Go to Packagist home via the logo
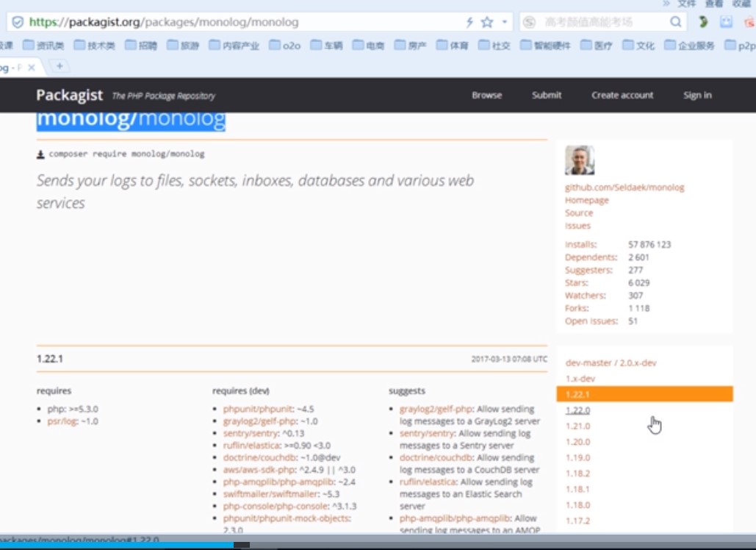 click(x=69, y=95)
